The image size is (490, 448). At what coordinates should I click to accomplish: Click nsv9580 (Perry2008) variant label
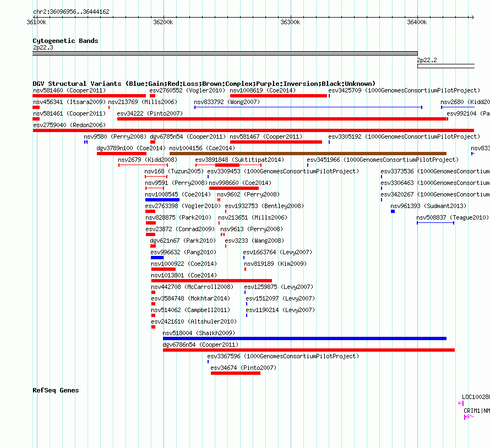pos(115,136)
